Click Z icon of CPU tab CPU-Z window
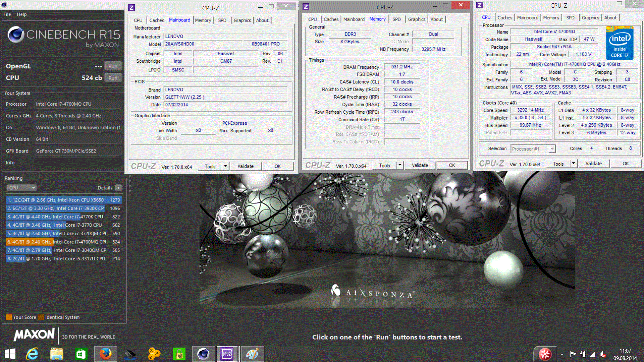Viewport: 644px width, 362px height. point(480,5)
